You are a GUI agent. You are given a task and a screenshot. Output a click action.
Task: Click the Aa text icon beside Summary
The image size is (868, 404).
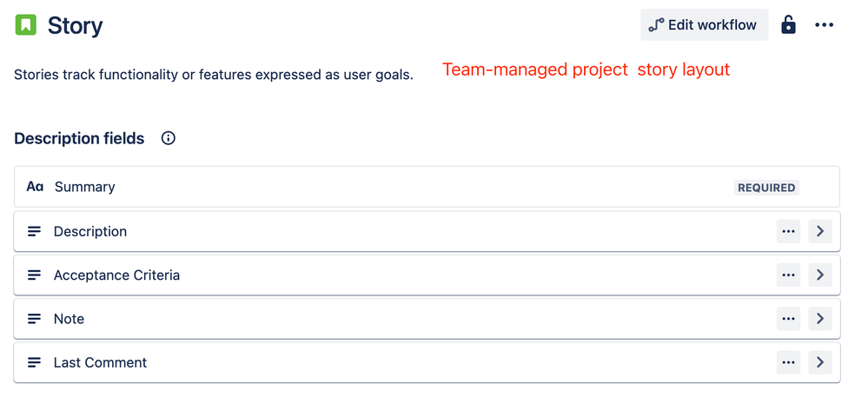(35, 187)
